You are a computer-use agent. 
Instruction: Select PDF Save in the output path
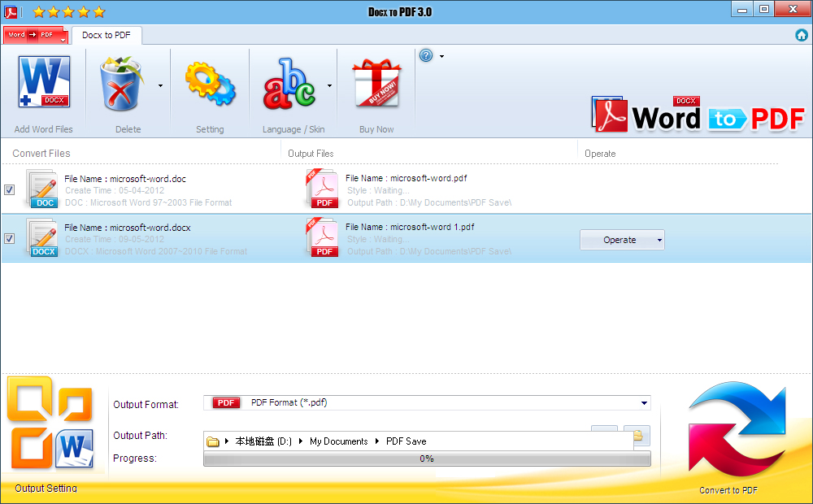point(406,441)
